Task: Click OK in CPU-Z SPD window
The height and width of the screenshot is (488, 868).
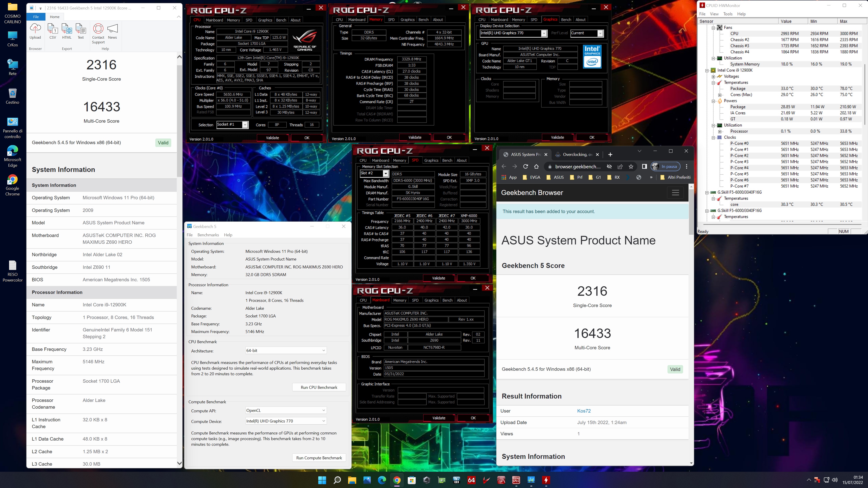Action: (473, 278)
